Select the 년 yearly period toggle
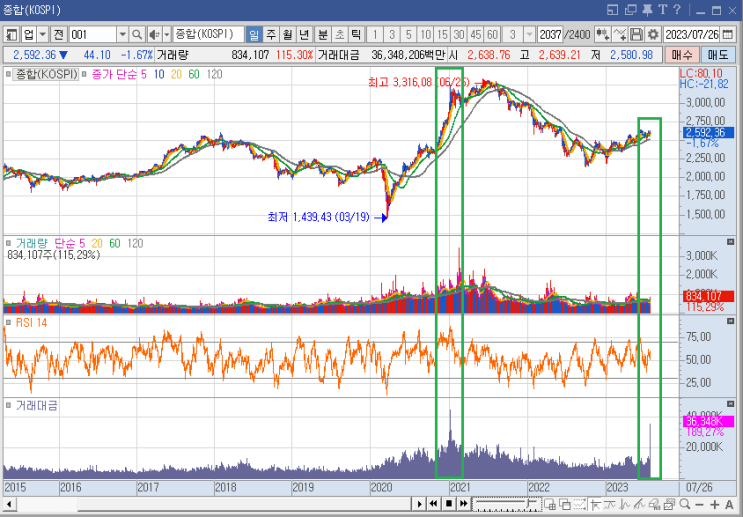Image resolution: width=743 pixels, height=517 pixels. click(x=304, y=35)
